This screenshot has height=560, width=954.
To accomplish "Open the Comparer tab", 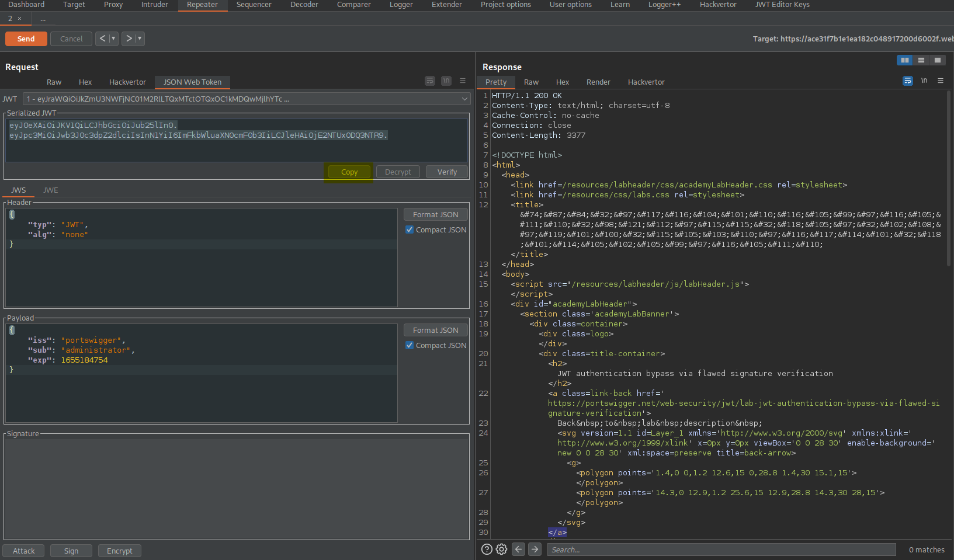I will 354,5.
